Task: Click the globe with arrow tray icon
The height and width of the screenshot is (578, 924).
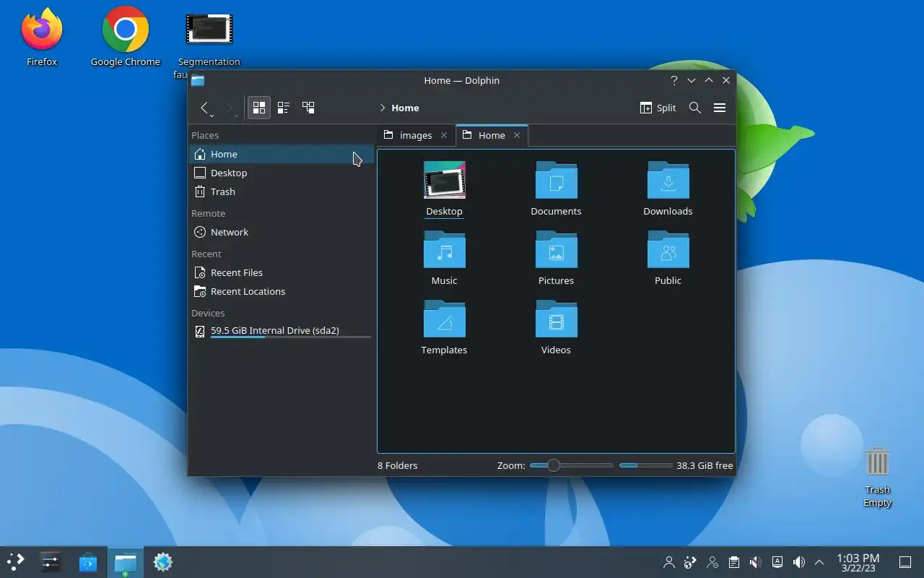Action: coord(691,561)
